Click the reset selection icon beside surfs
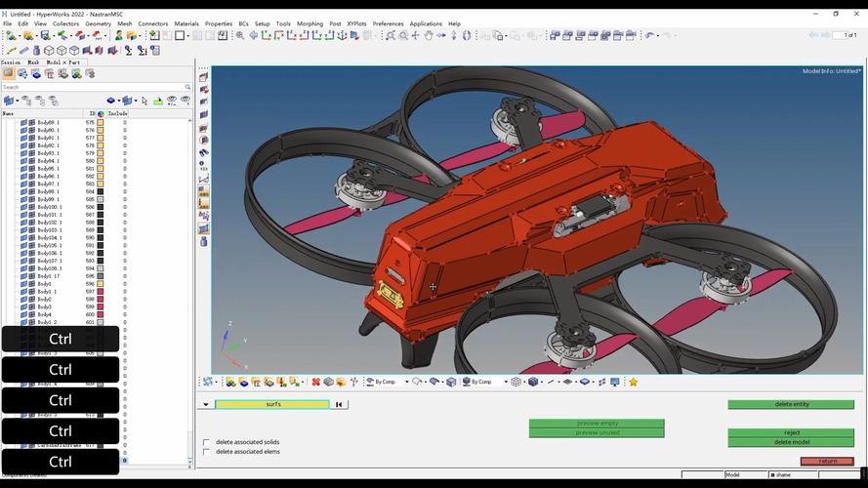 coord(339,404)
